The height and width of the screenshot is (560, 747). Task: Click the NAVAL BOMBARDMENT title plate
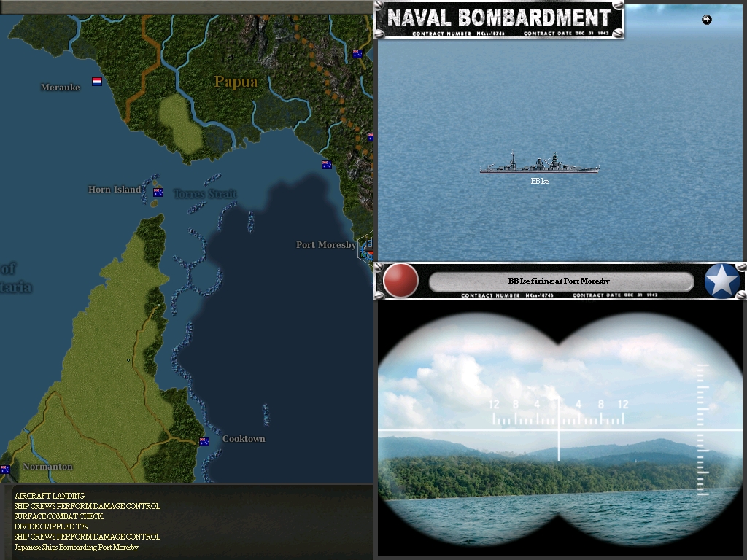click(x=499, y=20)
